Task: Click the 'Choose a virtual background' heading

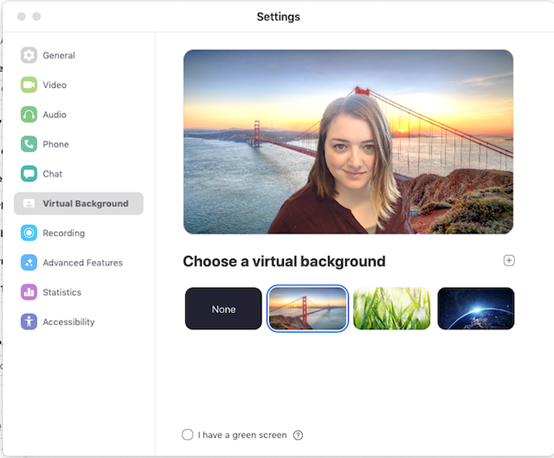Action: click(x=284, y=262)
